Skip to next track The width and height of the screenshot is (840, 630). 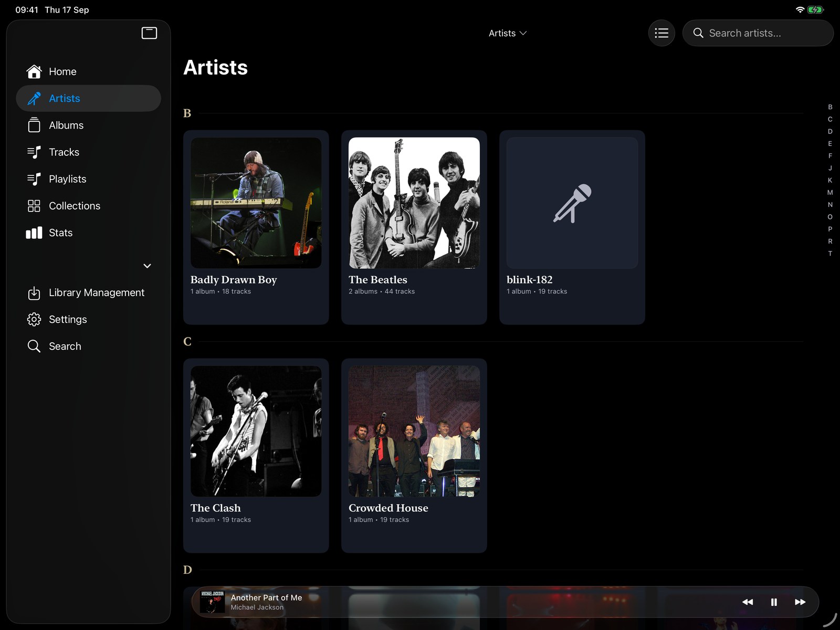click(x=800, y=602)
